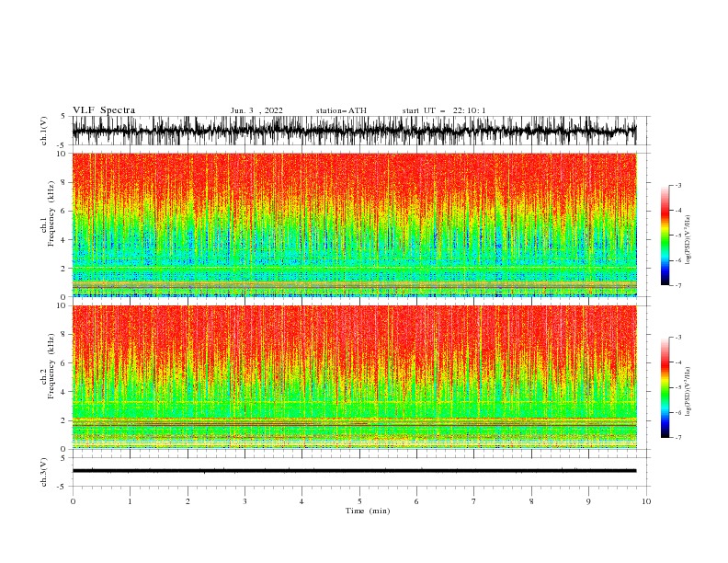Viewport: 728px width, 563px height.
Task: Click the ch.2 "Frequency (kHz)" axis label
Action: click(x=51, y=366)
